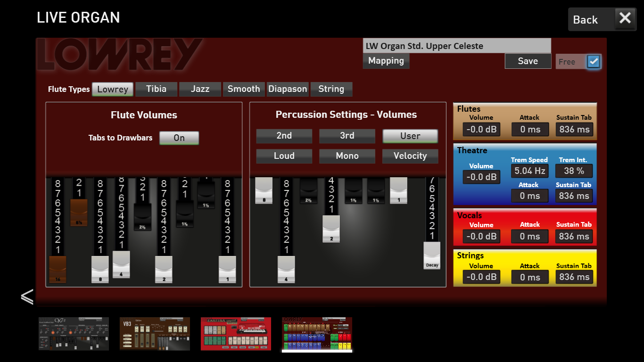The height and width of the screenshot is (362, 644).
Task: Click Strings Volume value field
Action: [481, 277]
